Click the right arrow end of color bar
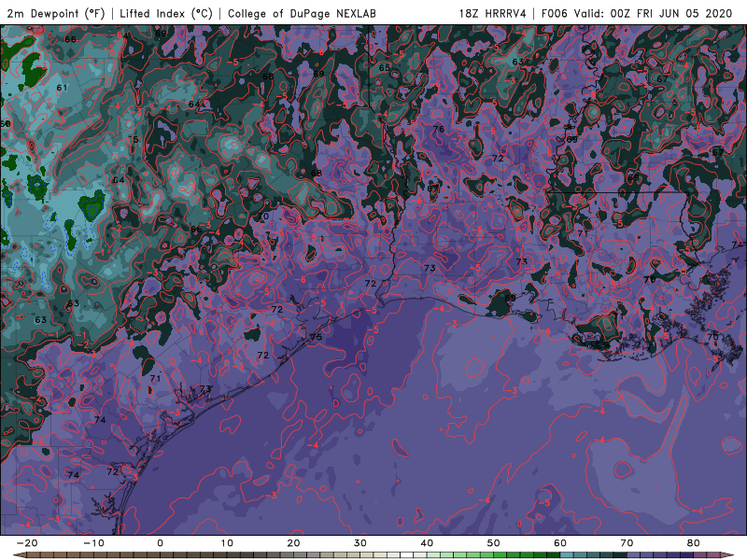Screen dimensions: 747x560 point(728,555)
